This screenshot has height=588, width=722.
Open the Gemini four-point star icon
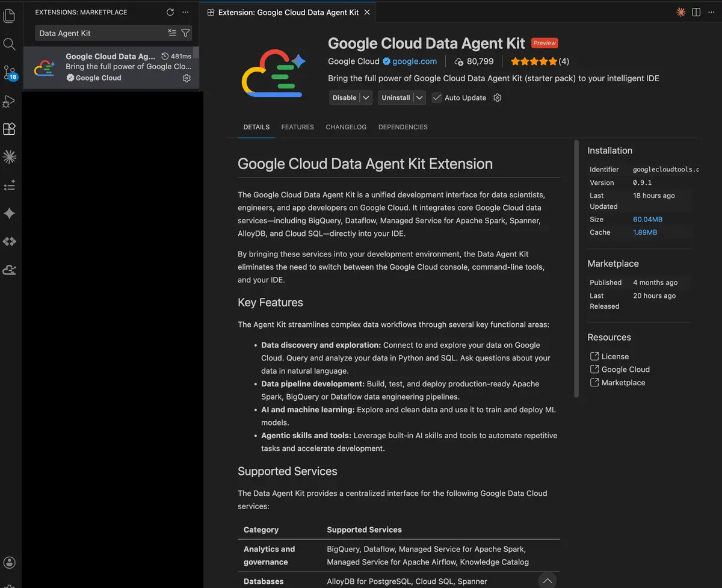9,214
